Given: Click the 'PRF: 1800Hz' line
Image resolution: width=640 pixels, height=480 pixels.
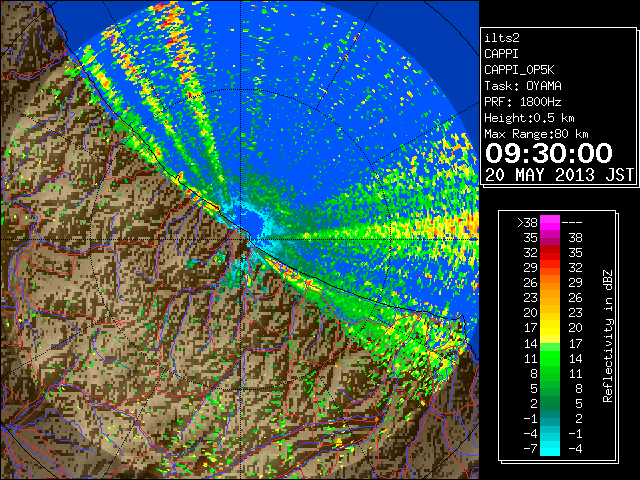Looking at the screenshot, I should 523,102.
